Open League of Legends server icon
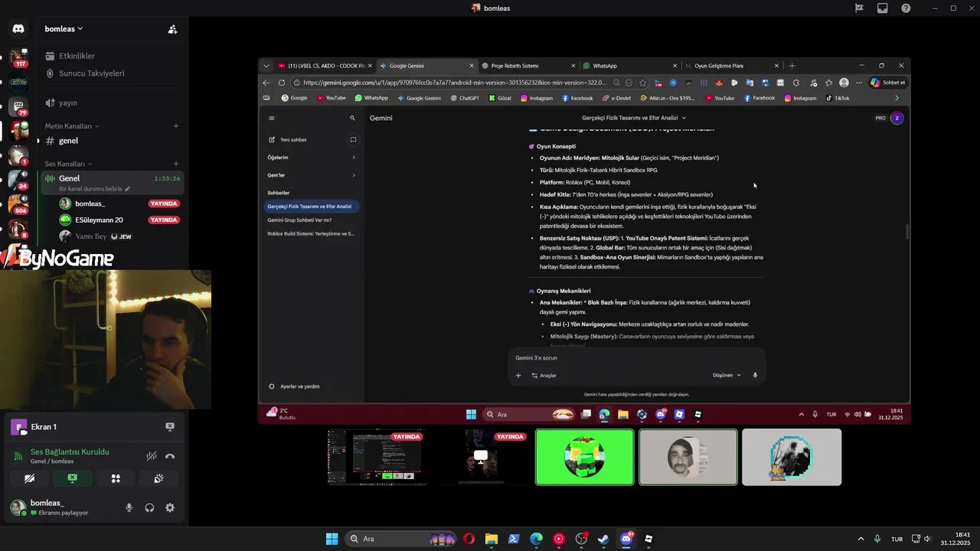 tap(18, 82)
